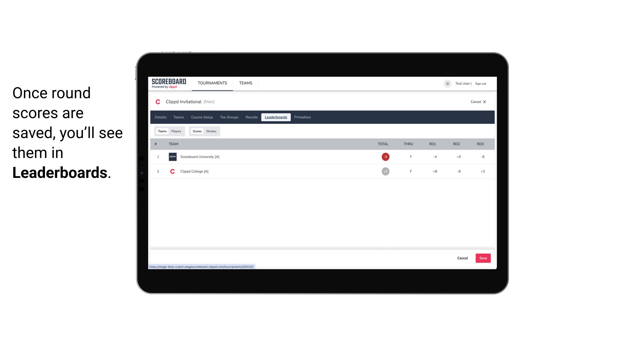Click the Clippd Invitational C icon
The height and width of the screenshot is (346, 644).
pyautogui.click(x=159, y=102)
